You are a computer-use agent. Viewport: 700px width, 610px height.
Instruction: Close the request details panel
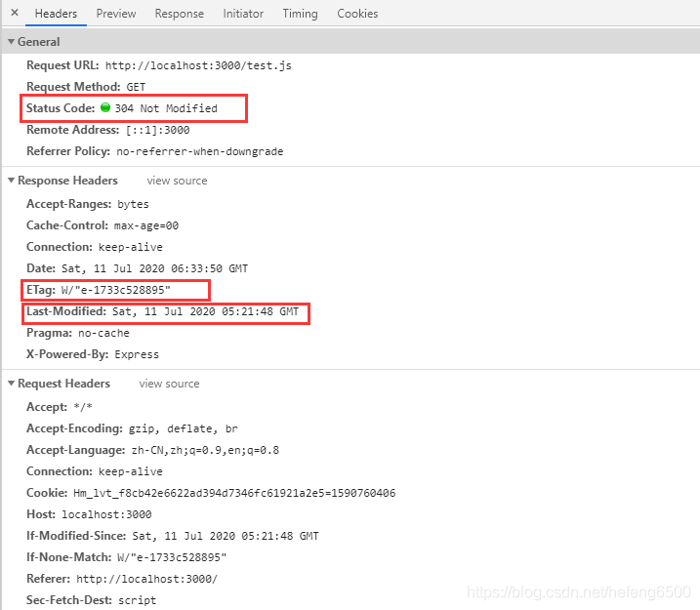15,13
